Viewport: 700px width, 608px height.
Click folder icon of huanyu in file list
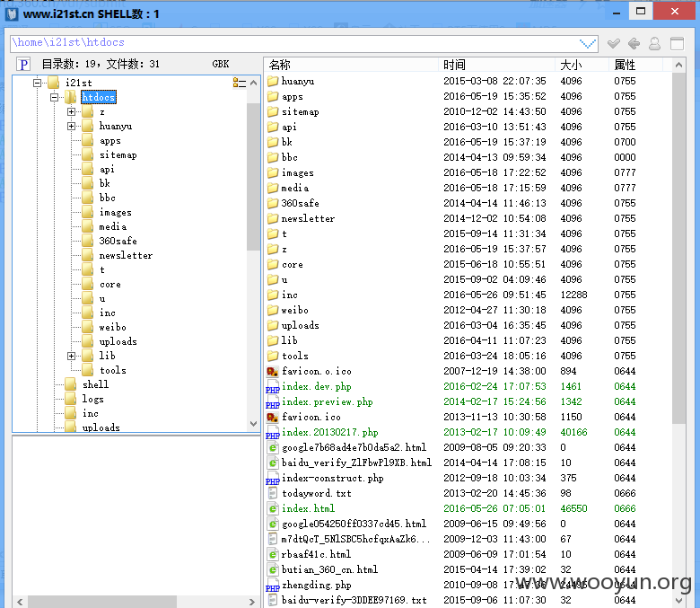click(273, 82)
